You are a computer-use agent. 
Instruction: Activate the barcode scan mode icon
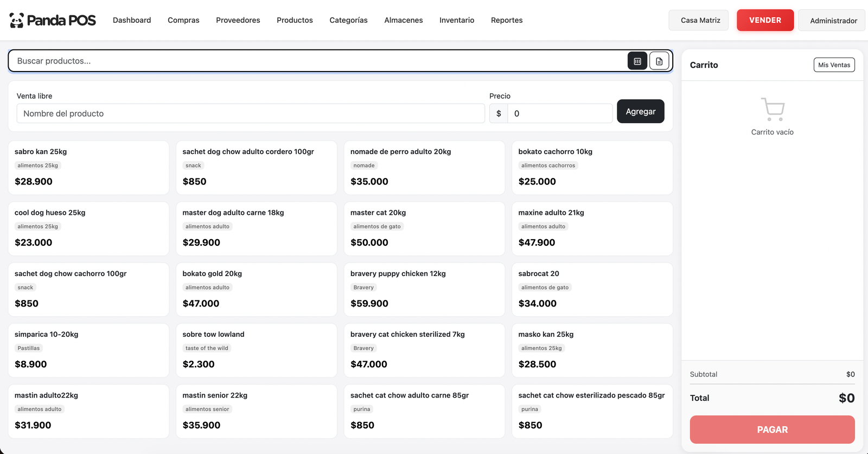tap(637, 61)
